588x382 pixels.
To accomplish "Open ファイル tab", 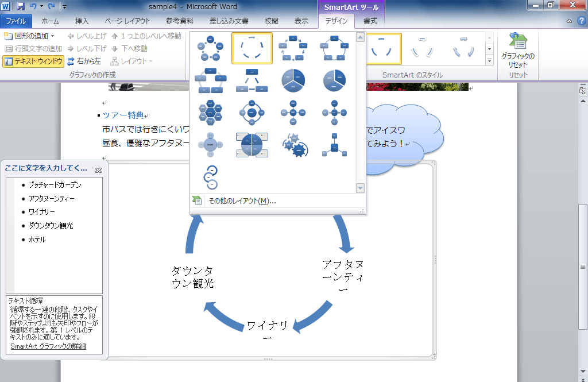I will pos(16,21).
